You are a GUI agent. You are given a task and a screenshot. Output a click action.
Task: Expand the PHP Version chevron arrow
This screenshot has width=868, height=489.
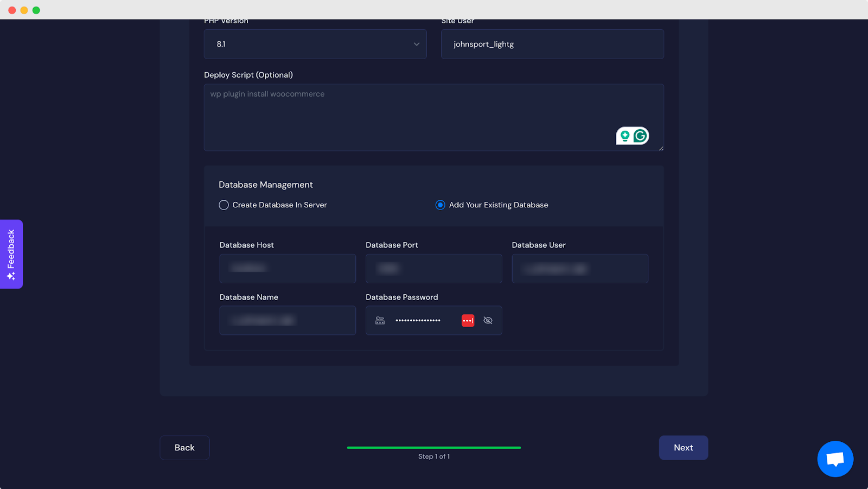pos(416,44)
